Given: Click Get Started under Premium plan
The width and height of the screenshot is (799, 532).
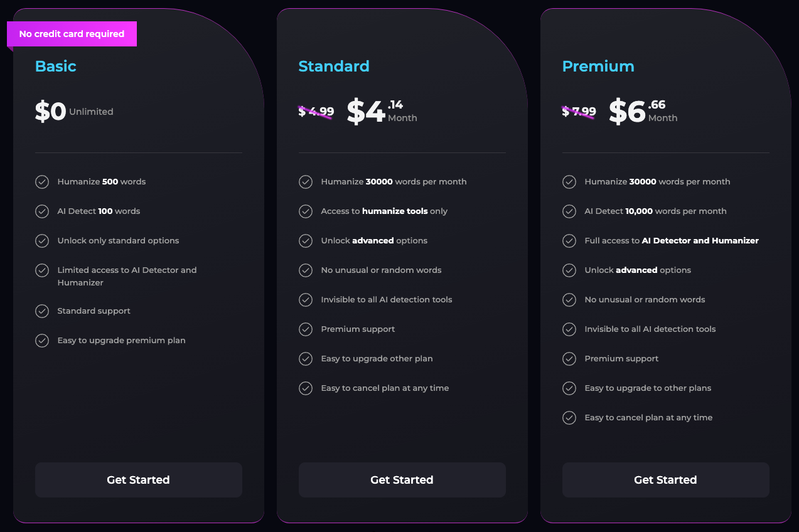Looking at the screenshot, I should (x=665, y=480).
